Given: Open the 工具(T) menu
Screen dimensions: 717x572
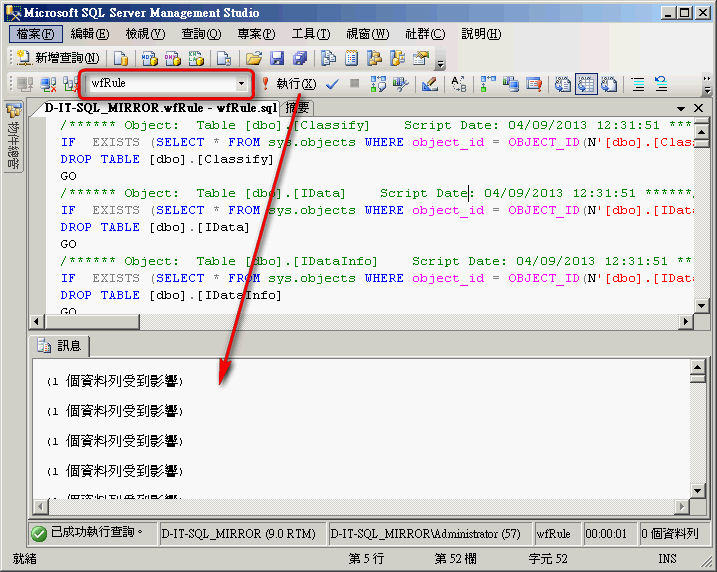Looking at the screenshot, I should tap(311, 34).
